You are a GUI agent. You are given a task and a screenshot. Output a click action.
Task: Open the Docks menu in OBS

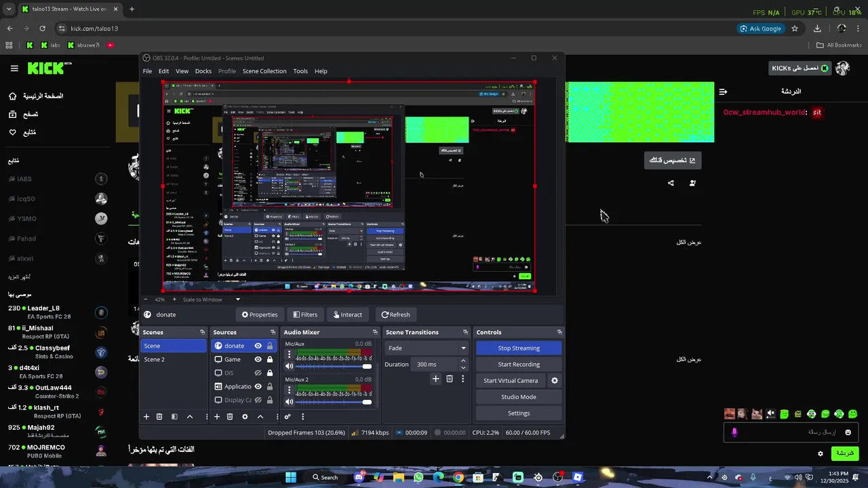click(203, 71)
